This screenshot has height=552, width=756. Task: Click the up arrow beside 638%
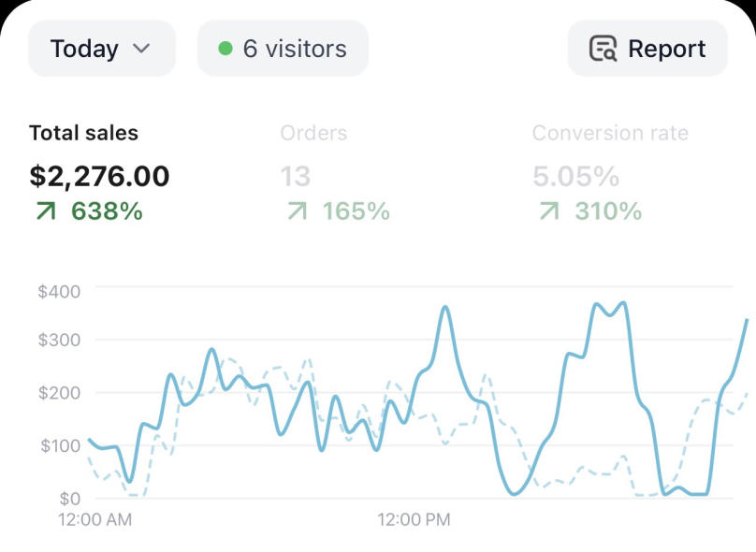pos(46,211)
